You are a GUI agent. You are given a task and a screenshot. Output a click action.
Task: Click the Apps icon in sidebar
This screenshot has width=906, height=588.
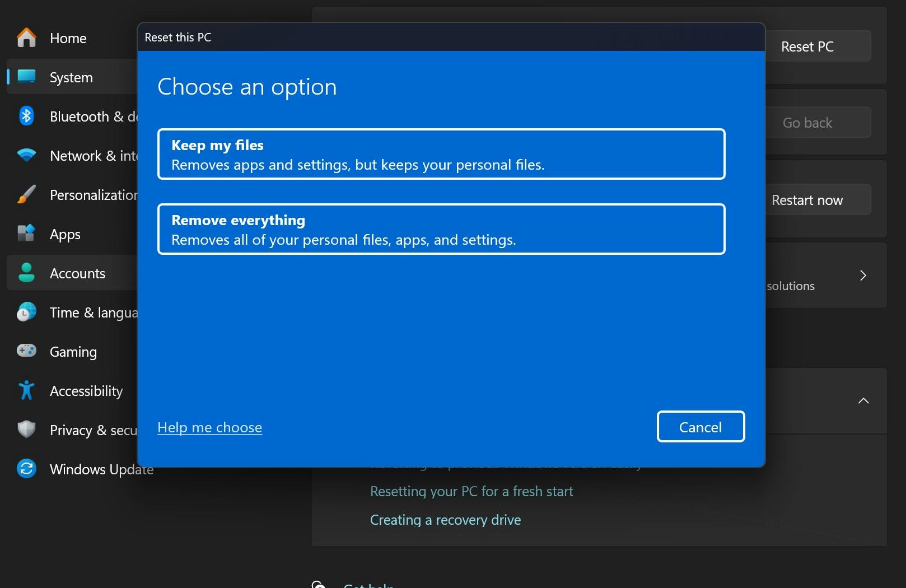(26, 234)
